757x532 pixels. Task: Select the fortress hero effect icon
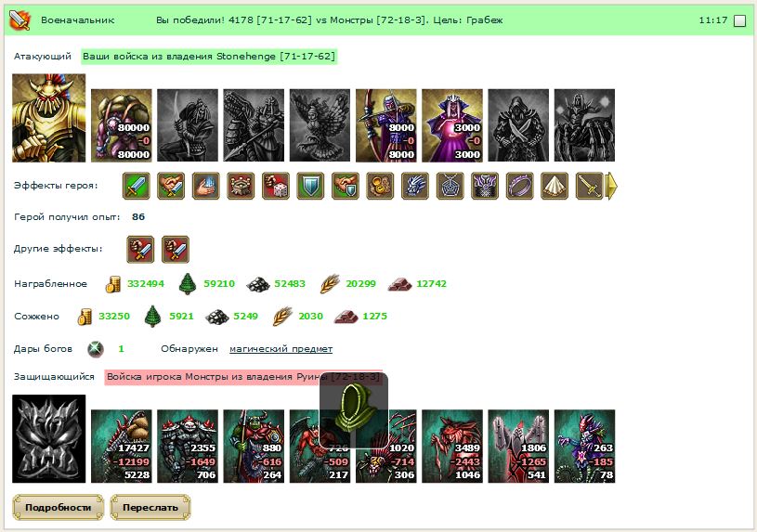(x=241, y=186)
